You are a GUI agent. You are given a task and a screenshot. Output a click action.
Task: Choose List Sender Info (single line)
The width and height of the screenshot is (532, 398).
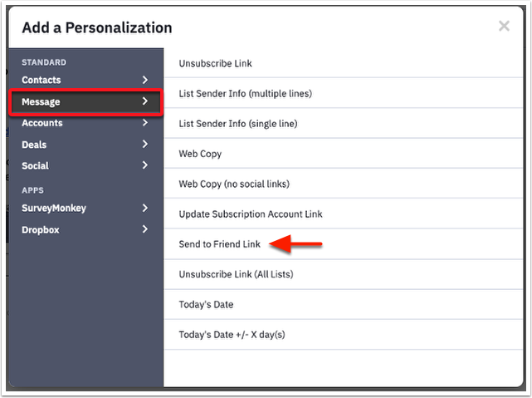pos(238,124)
